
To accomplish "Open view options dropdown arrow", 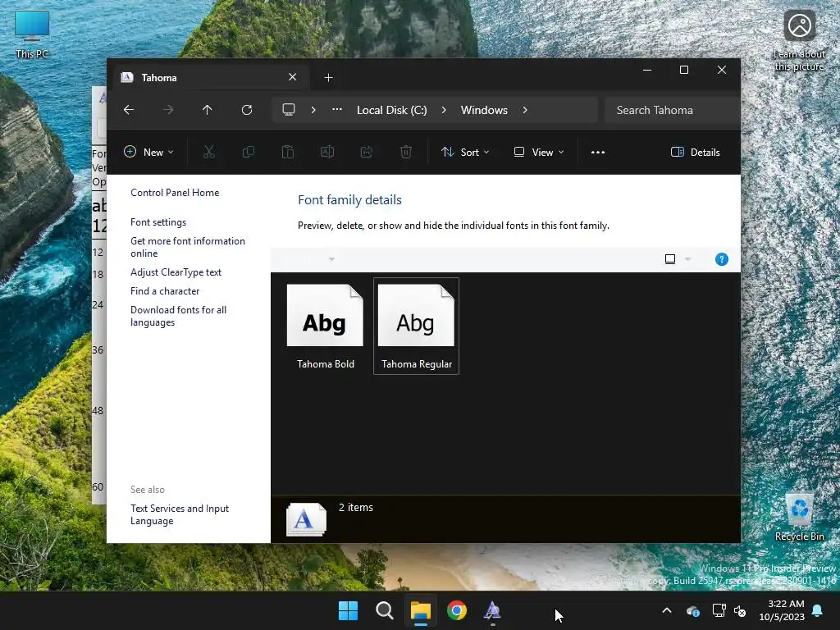I will pyautogui.click(x=688, y=259).
